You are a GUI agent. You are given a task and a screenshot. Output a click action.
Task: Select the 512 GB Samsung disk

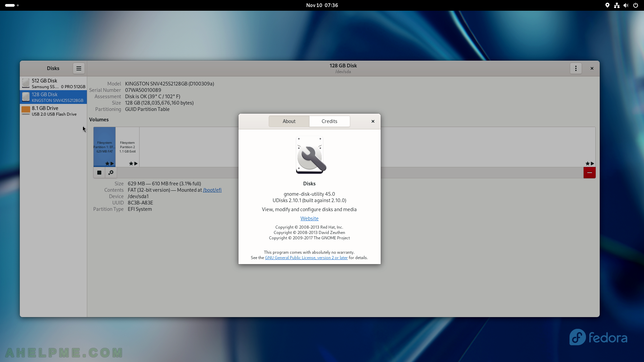(53, 83)
